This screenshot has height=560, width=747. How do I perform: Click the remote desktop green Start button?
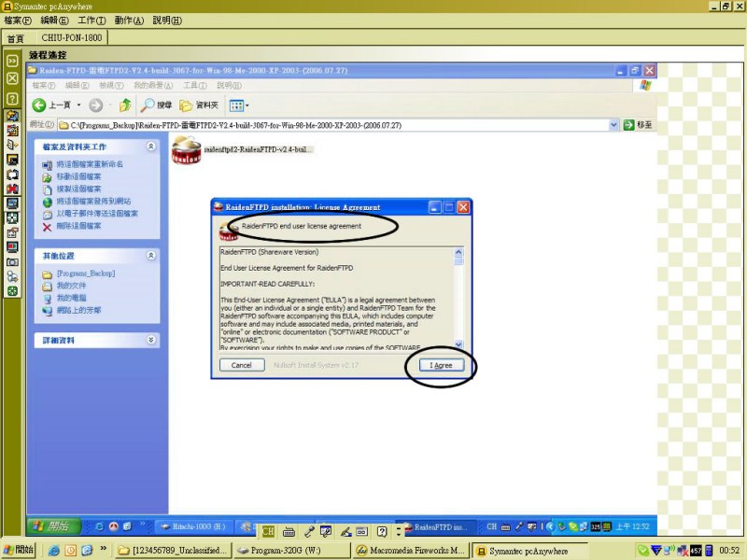[x=53, y=526]
